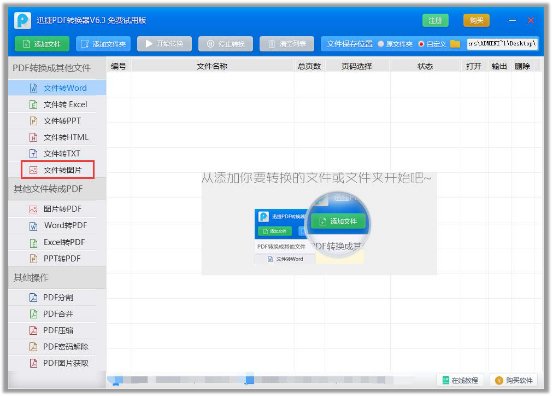Screen dimensions: 554x396
Task: Click the green 注册 button
Action: point(435,20)
